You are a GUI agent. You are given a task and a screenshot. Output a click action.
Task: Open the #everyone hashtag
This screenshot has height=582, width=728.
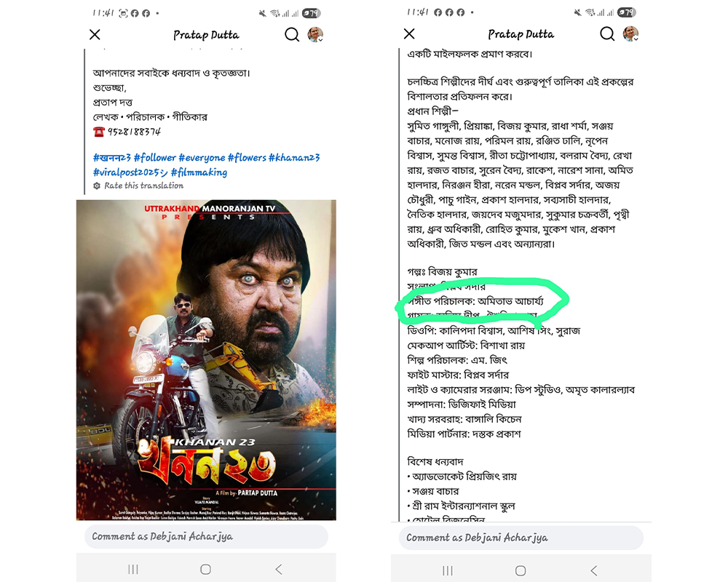click(202, 158)
